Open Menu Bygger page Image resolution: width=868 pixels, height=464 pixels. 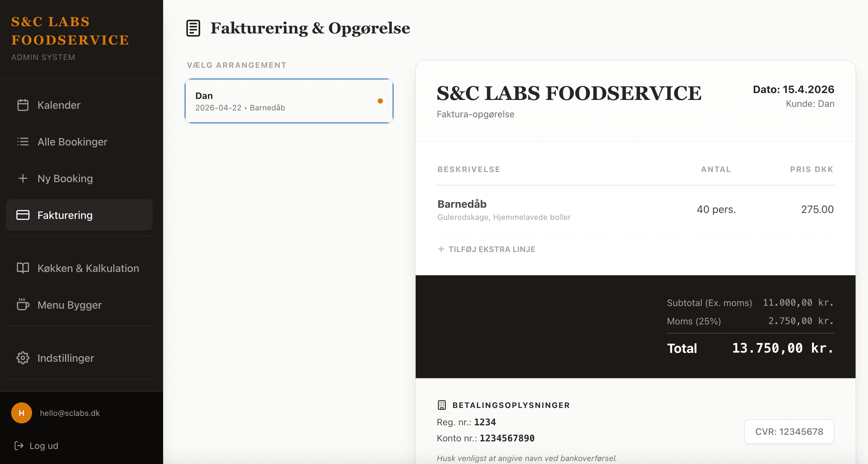[x=79, y=304]
